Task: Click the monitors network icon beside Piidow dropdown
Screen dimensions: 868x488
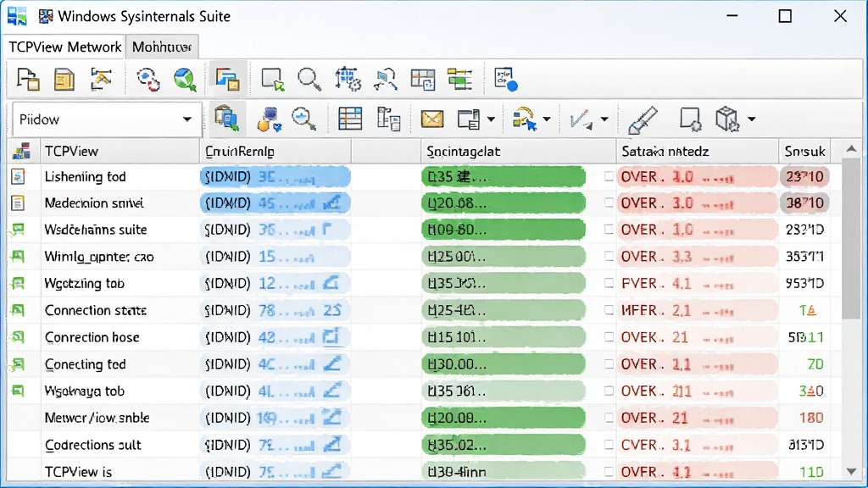Action: coord(227,119)
